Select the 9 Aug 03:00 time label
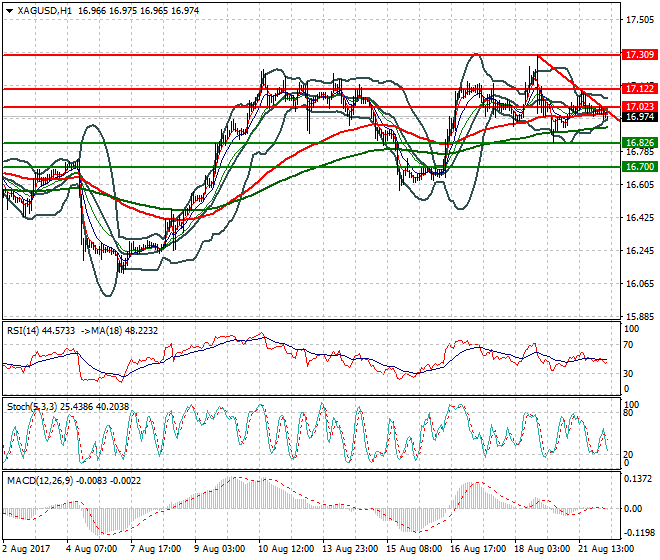The width and height of the screenshot is (660, 560). [x=220, y=549]
